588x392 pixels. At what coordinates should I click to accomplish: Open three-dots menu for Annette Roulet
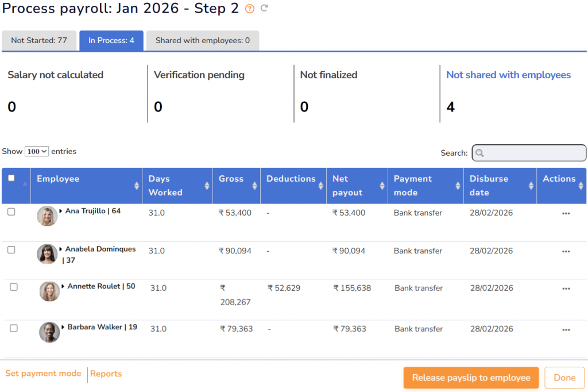tap(566, 289)
